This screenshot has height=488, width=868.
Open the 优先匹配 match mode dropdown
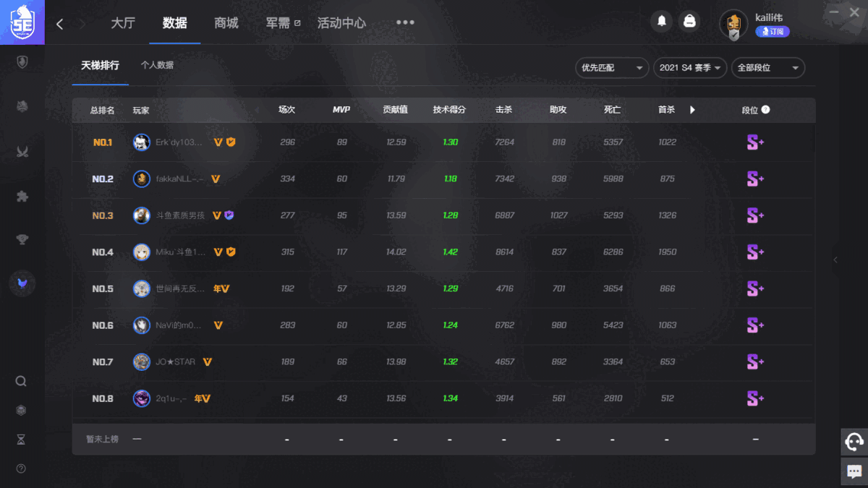[611, 67]
